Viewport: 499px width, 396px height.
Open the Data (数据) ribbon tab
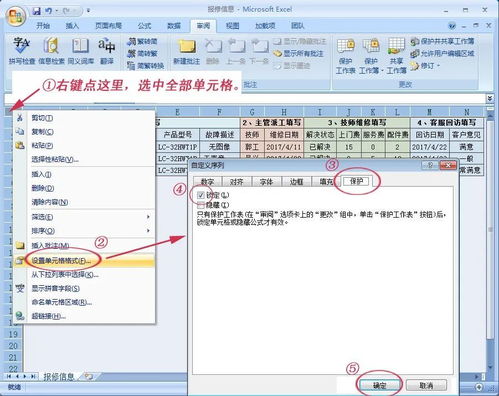pos(174,26)
